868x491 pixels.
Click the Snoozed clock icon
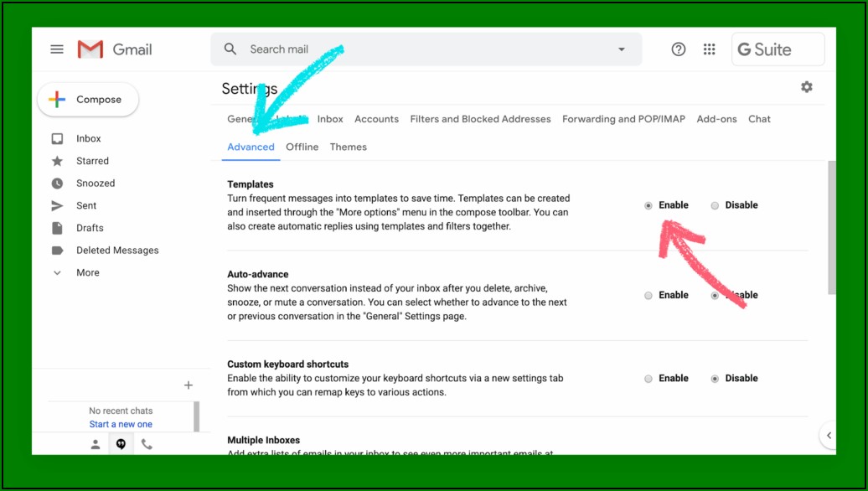coord(57,183)
